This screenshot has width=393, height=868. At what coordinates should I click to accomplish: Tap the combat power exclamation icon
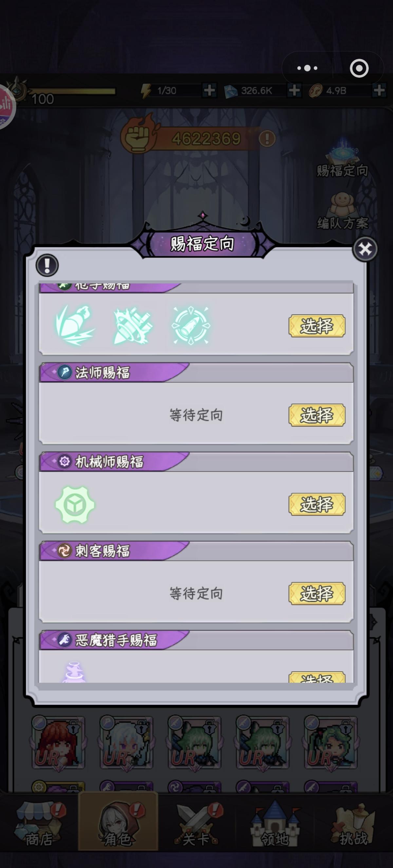(x=267, y=138)
